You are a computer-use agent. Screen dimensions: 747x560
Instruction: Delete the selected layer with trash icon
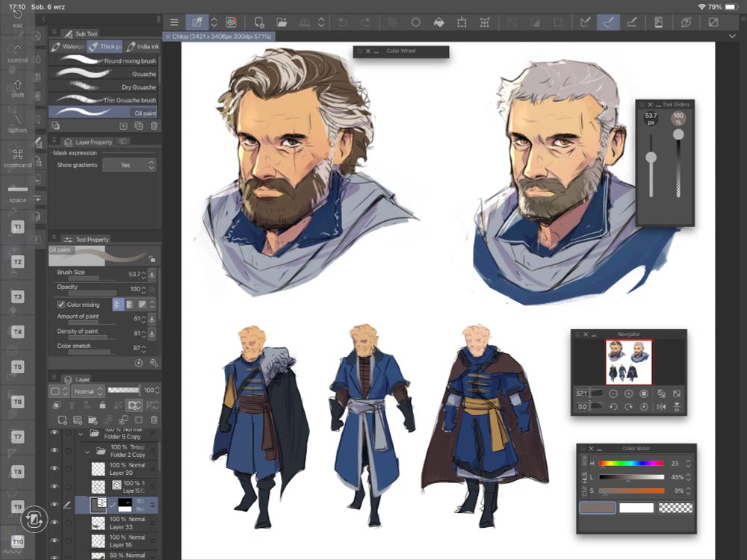154,420
